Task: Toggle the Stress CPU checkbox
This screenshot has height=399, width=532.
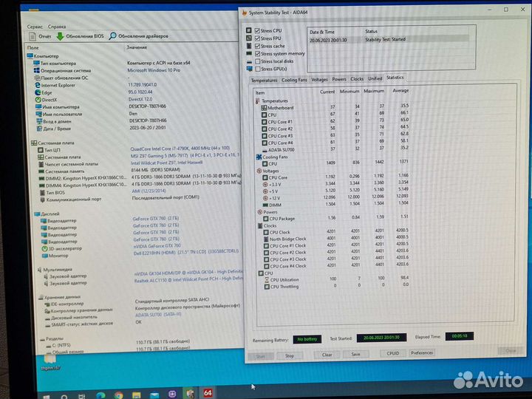Action: [x=257, y=30]
